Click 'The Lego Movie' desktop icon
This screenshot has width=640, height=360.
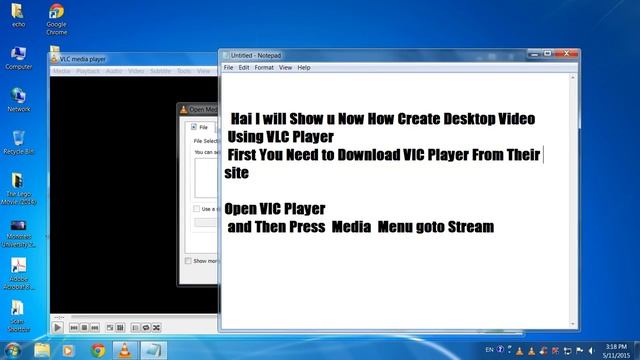pyautogui.click(x=18, y=189)
